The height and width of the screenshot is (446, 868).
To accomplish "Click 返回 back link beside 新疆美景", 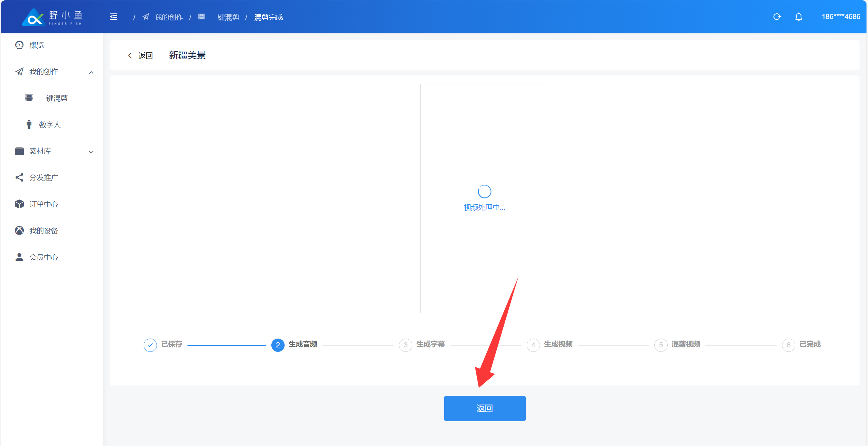I will pyautogui.click(x=140, y=55).
